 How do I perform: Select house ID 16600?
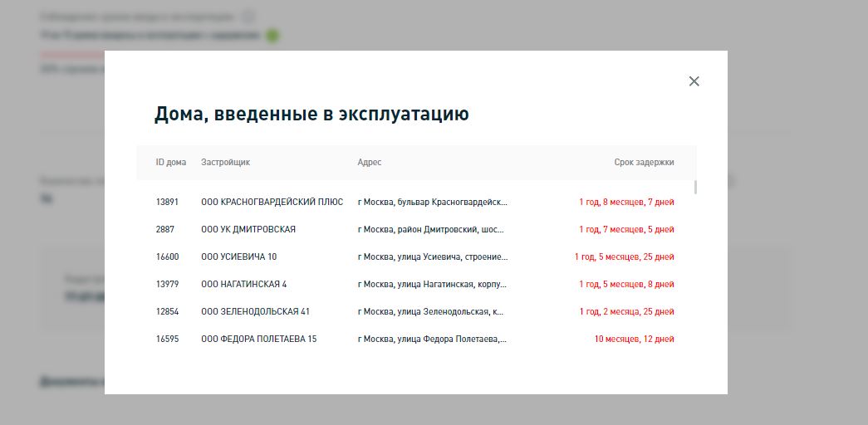click(167, 256)
